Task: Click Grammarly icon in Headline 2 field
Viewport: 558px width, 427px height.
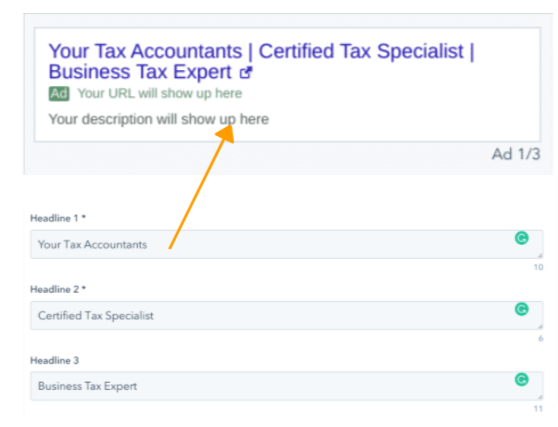Action: [522, 309]
